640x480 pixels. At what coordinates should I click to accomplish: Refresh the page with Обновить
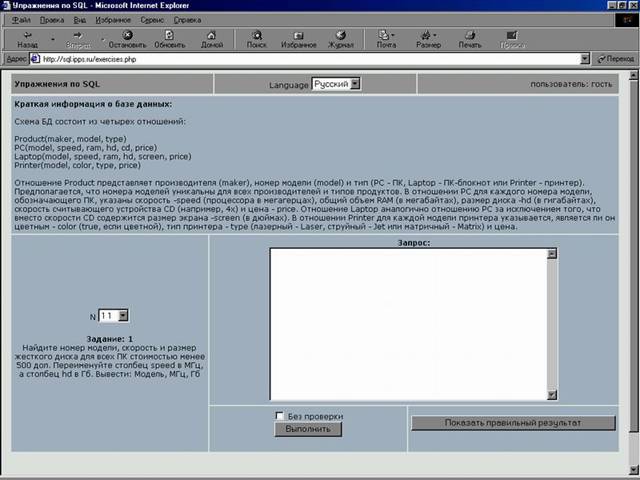coord(170,39)
